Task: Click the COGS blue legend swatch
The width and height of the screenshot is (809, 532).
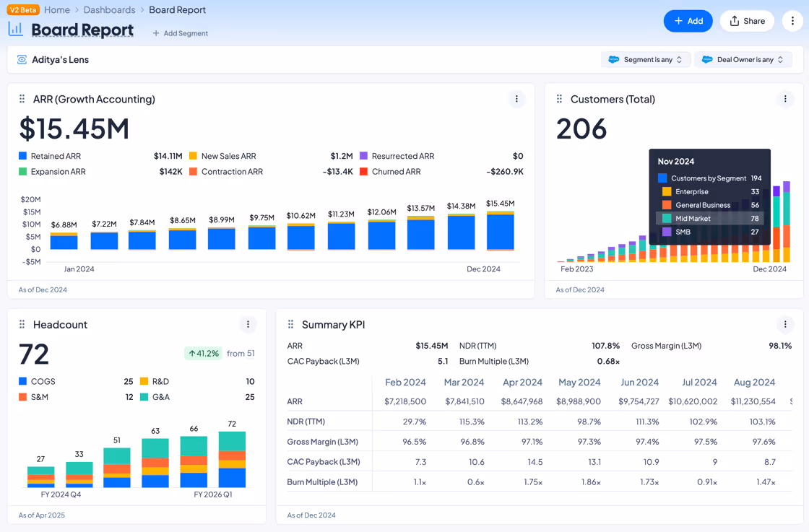Action: point(22,381)
